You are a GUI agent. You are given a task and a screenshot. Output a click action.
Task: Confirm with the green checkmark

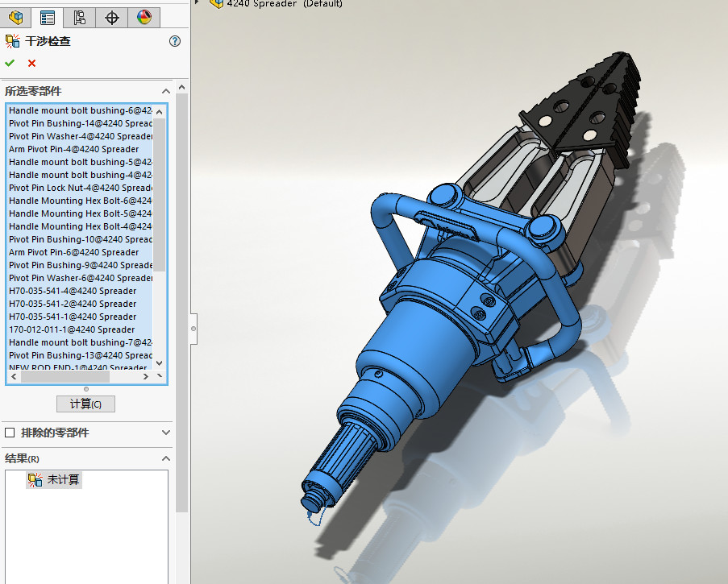point(10,63)
